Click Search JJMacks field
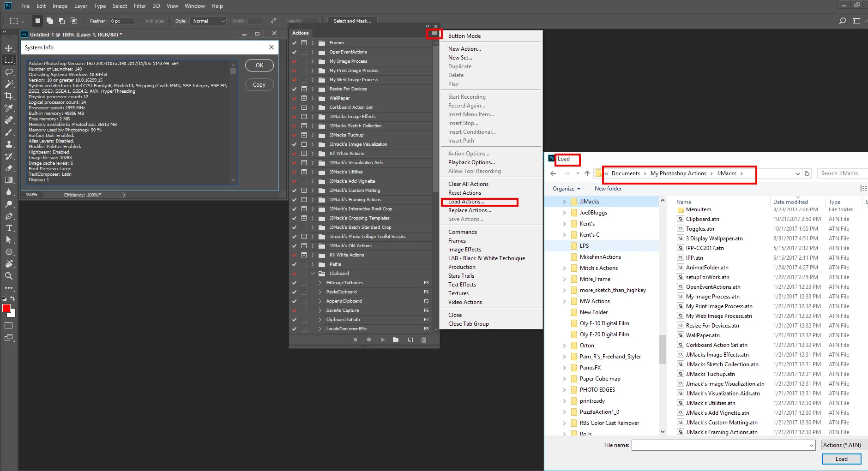The image size is (868, 471). [x=842, y=173]
